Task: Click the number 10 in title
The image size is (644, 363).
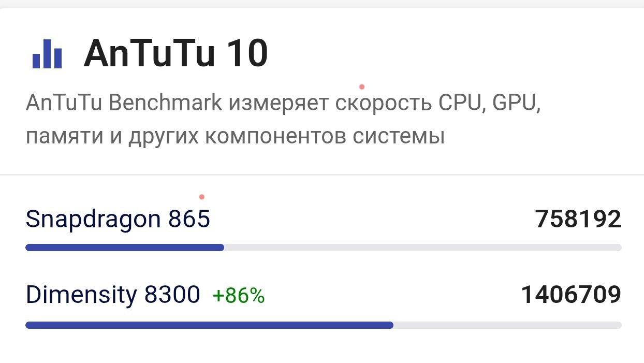Action: [x=247, y=53]
